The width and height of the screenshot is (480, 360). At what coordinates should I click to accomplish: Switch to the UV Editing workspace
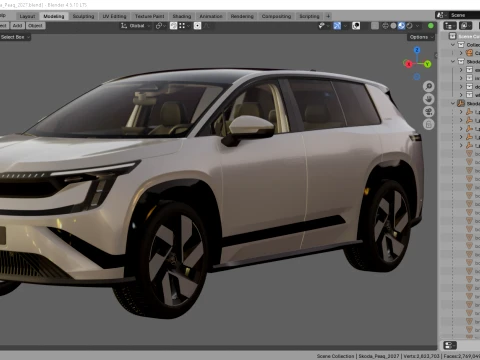coord(114,16)
